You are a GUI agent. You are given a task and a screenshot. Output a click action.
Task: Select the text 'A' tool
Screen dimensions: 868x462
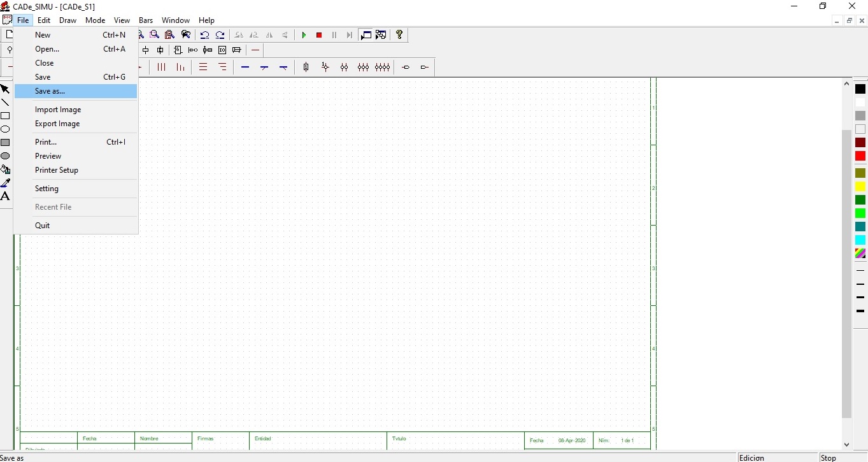coord(5,196)
